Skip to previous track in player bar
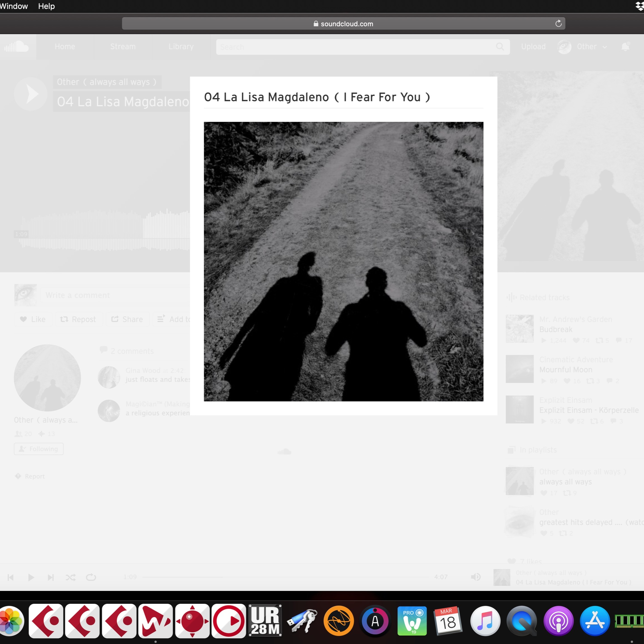Viewport: 644px width, 644px height. 10,577
